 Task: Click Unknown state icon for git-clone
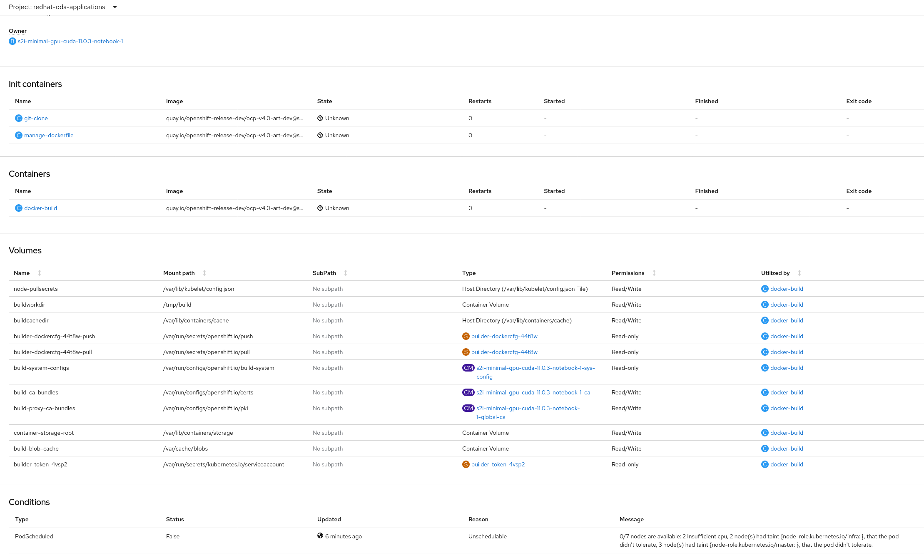[320, 118]
